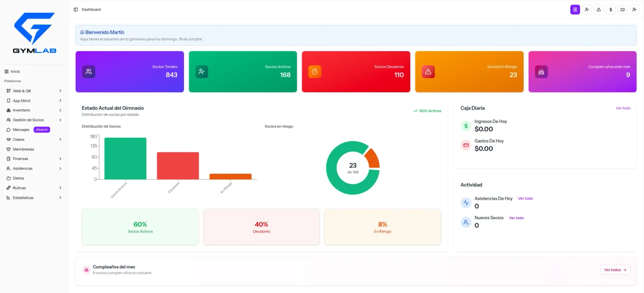Open the dollar sign shortcut in top toolbar

click(611, 10)
